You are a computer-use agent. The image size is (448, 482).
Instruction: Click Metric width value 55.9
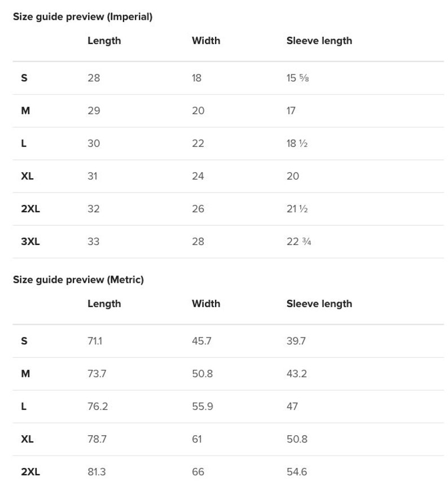click(203, 407)
